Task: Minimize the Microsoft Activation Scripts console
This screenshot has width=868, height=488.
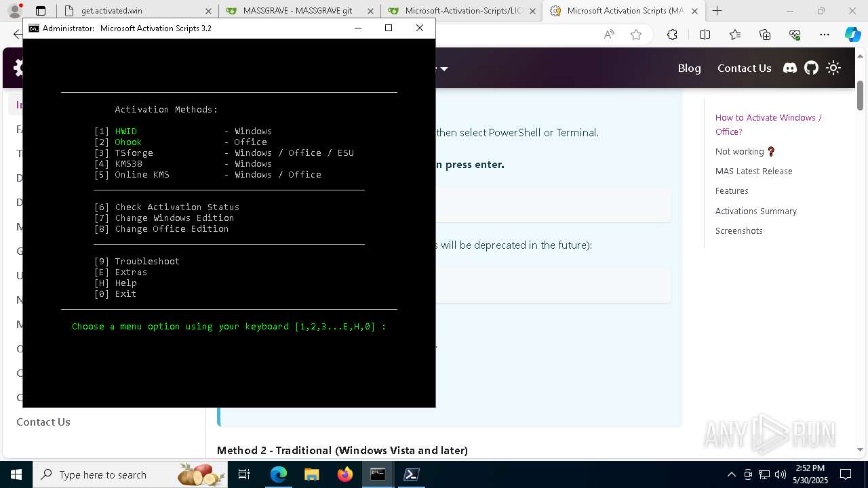Action: 357,28
